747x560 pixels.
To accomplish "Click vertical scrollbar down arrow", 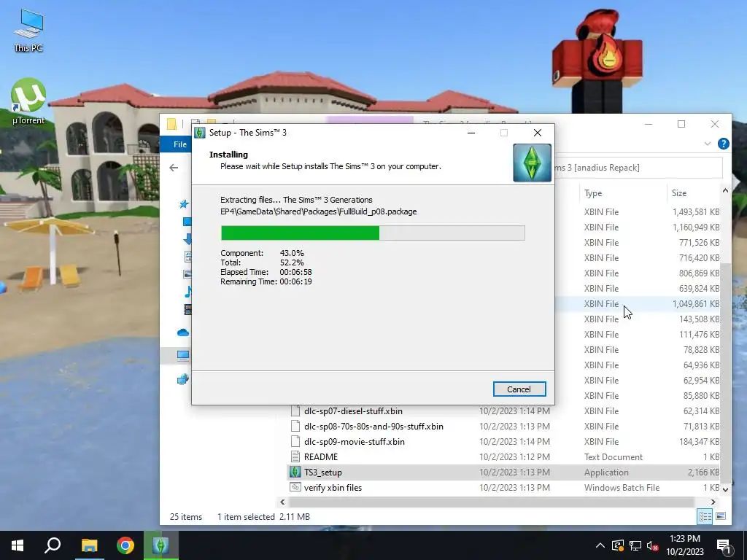I will (x=725, y=489).
